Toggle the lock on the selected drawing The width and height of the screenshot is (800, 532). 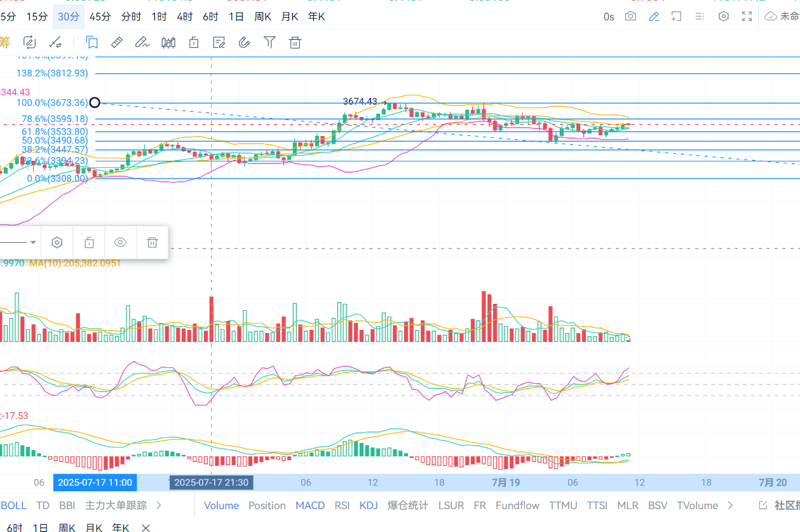click(x=89, y=242)
